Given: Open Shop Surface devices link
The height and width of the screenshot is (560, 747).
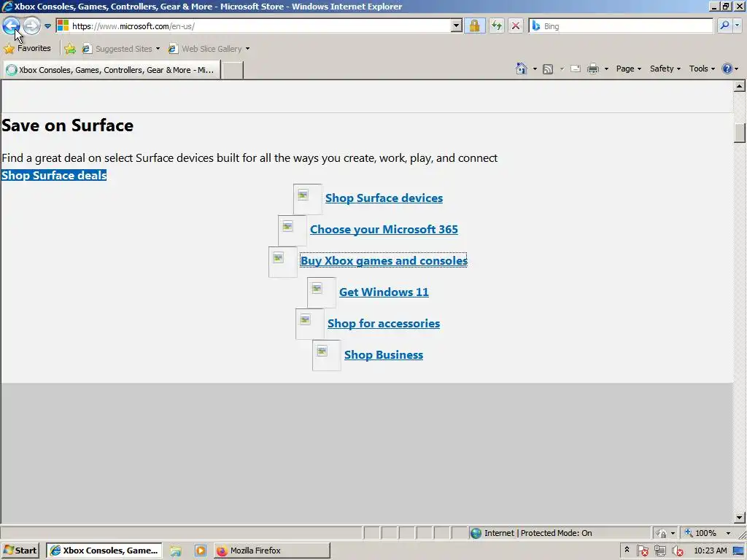Looking at the screenshot, I should pos(384,198).
